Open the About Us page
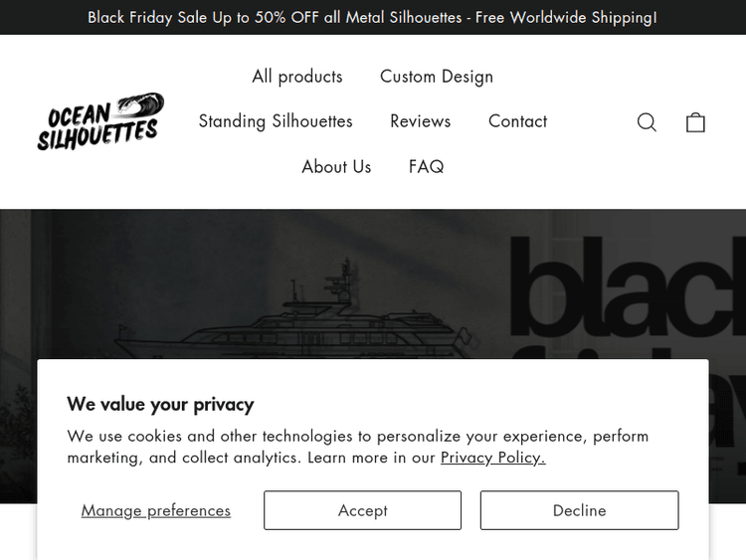The image size is (746, 560). pyautogui.click(x=336, y=166)
